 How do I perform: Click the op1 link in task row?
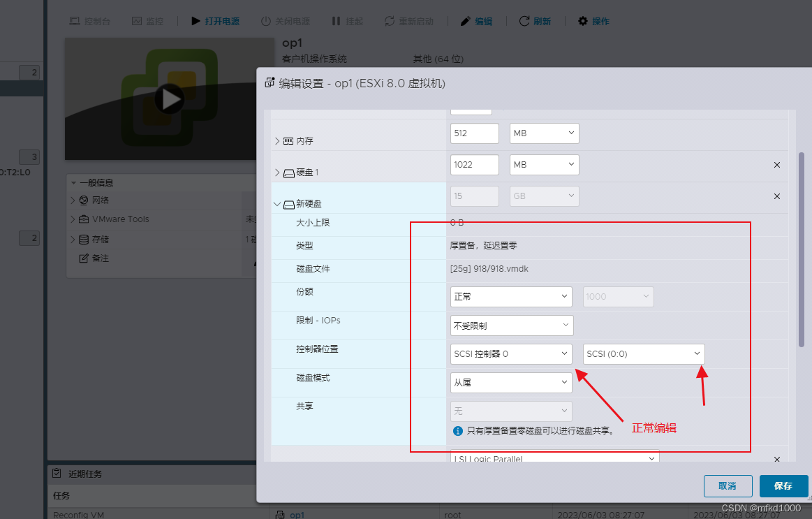pos(297,515)
